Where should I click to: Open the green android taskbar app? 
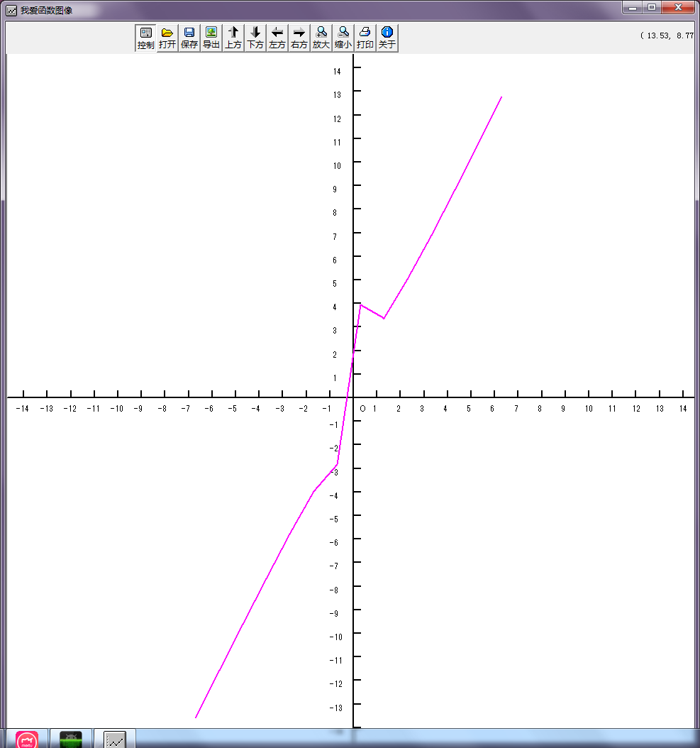71,739
